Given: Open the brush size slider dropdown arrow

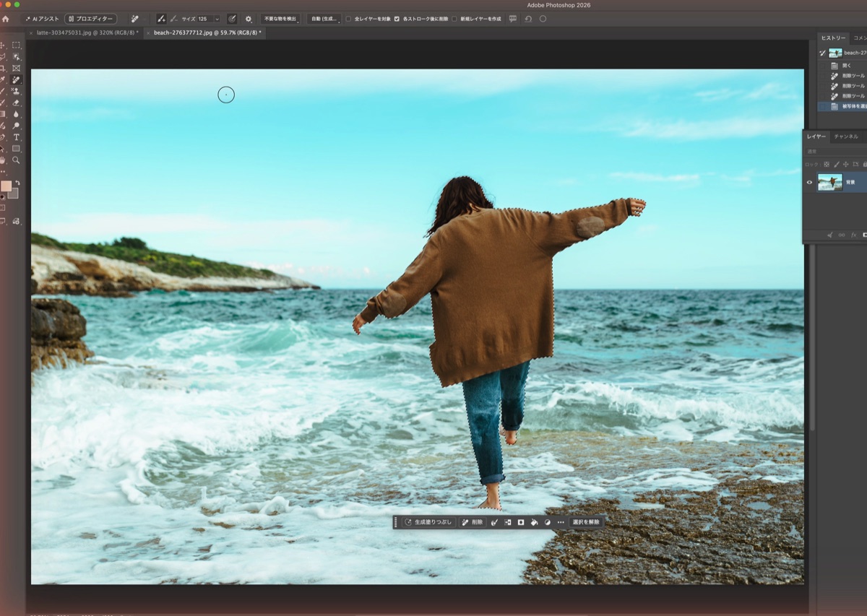Looking at the screenshot, I should click(217, 19).
